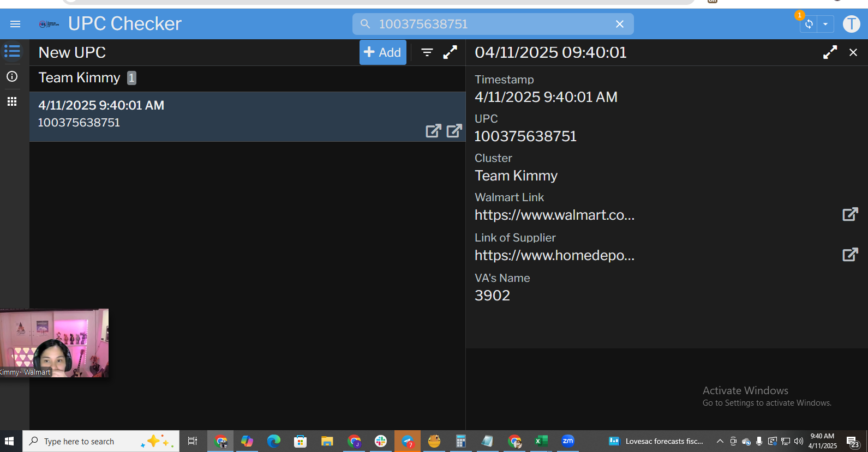Viewport: 868px width, 452px height.
Task: Add a new UPC entry
Action: (x=382, y=52)
